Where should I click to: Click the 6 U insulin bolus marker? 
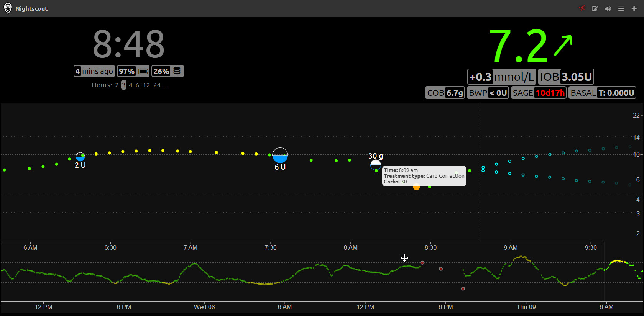point(280,156)
